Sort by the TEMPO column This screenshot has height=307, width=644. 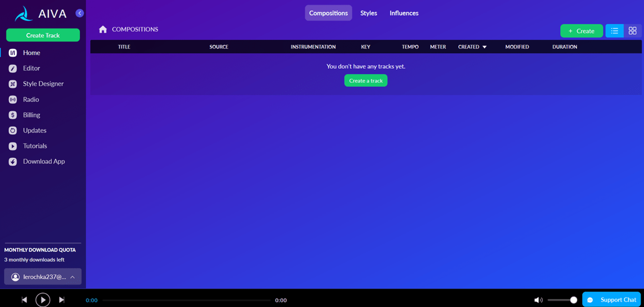(x=410, y=47)
